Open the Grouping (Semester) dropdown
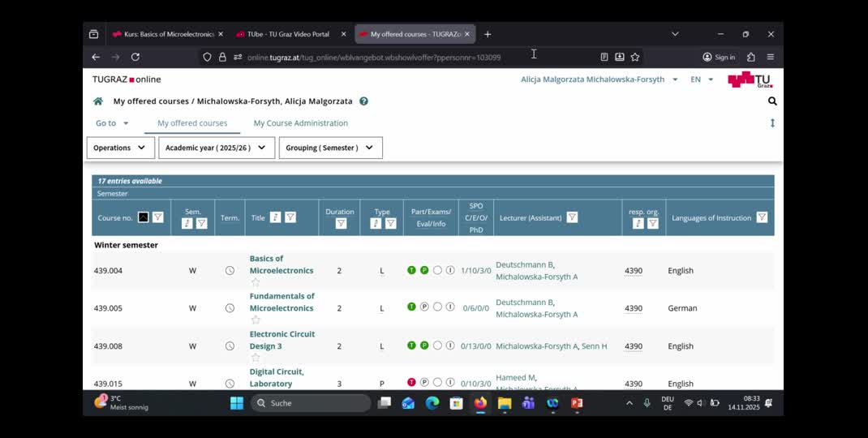 [x=330, y=148]
